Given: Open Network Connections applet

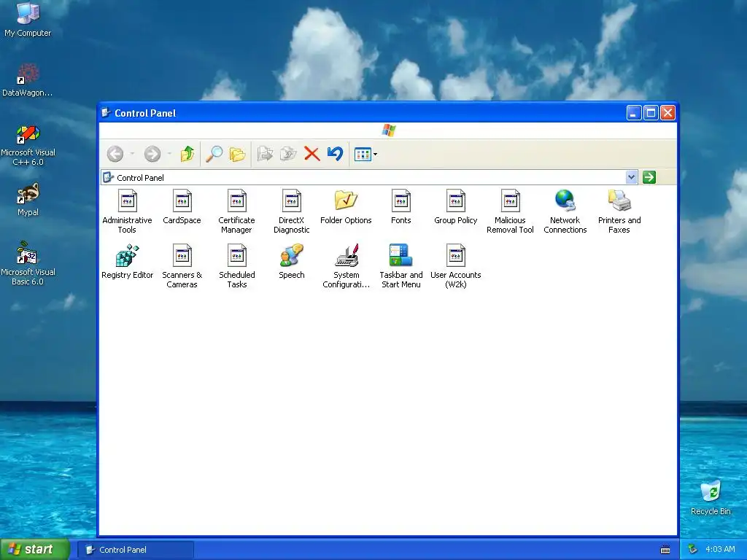Looking at the screenshot, I should click(565, 211).
